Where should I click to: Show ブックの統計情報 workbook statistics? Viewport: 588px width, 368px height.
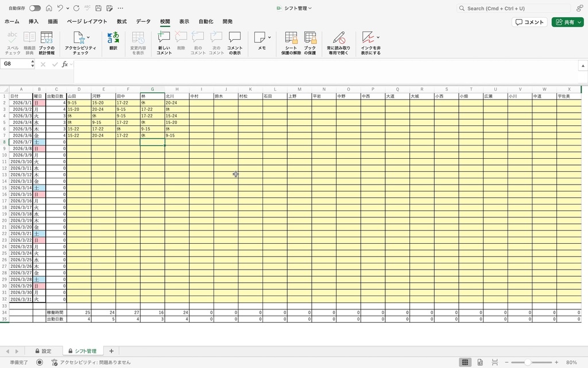(47, 43)
